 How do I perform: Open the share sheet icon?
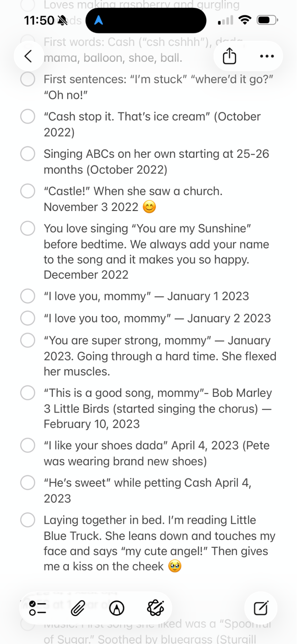229,56
